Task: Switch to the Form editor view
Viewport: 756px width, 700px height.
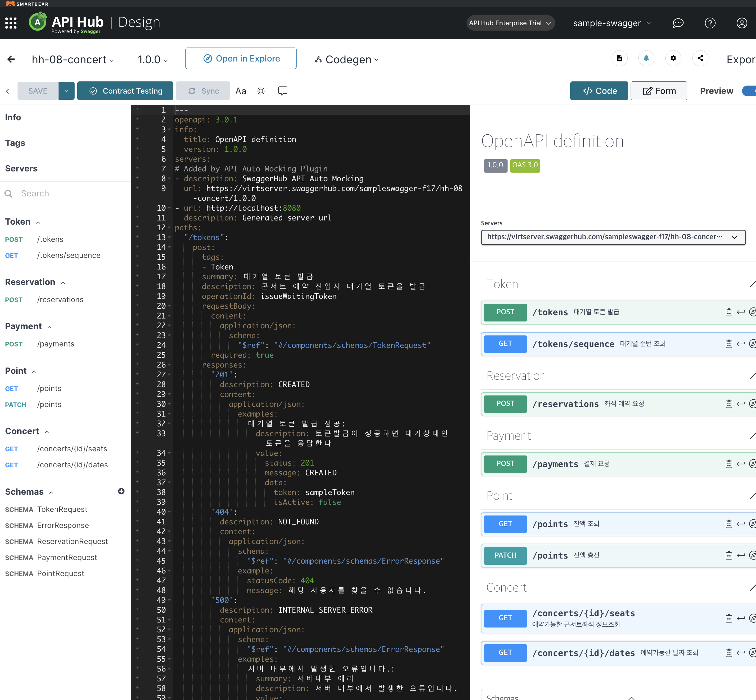Action: click(x=659, y=91)
